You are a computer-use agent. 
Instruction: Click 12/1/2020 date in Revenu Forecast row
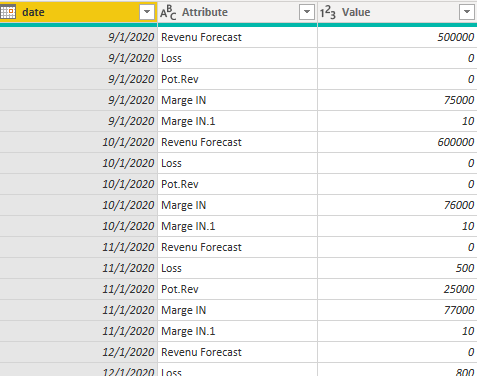128,352
